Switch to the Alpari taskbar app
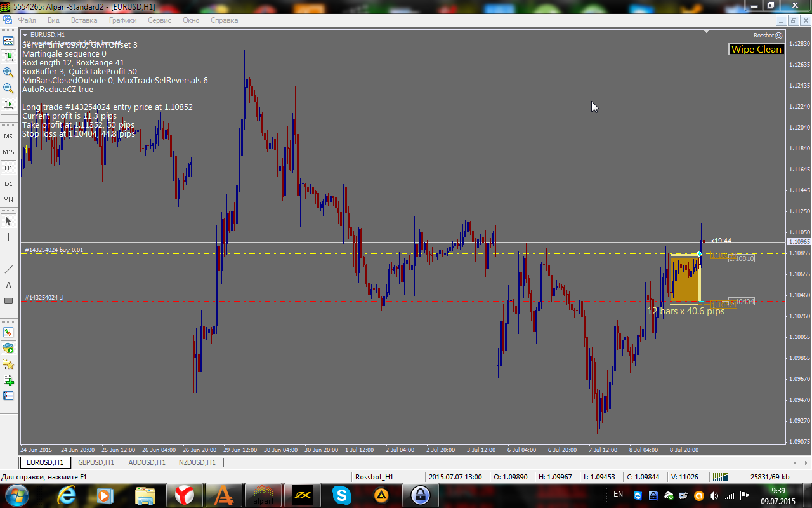This screenshot has width=812, height=508. 263,495
